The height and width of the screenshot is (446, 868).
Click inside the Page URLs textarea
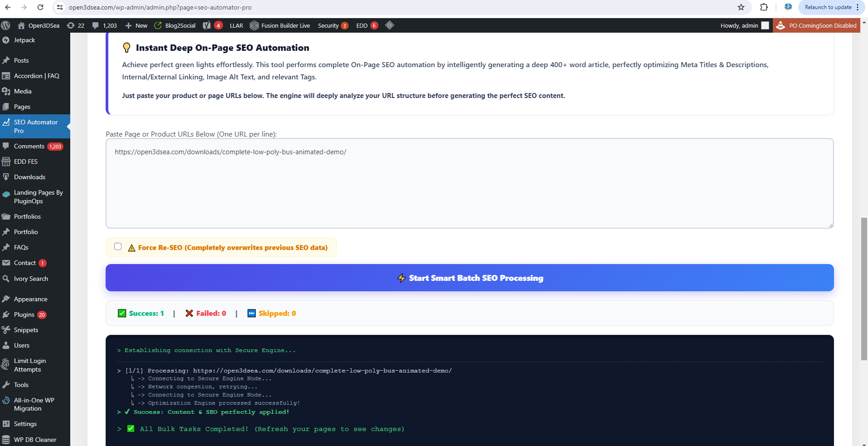[470, 183]
